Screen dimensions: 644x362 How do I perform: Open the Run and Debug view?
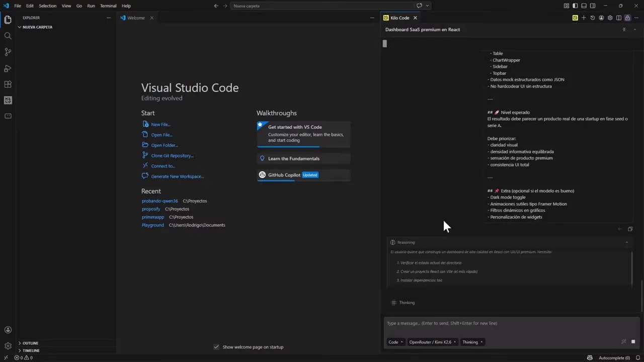(8, 68)
